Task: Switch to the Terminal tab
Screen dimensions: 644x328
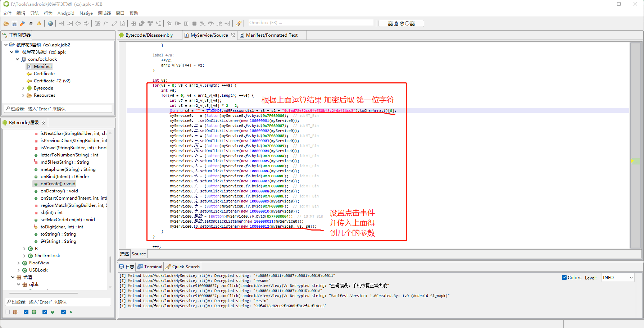Action: click(x=150, y=267)
